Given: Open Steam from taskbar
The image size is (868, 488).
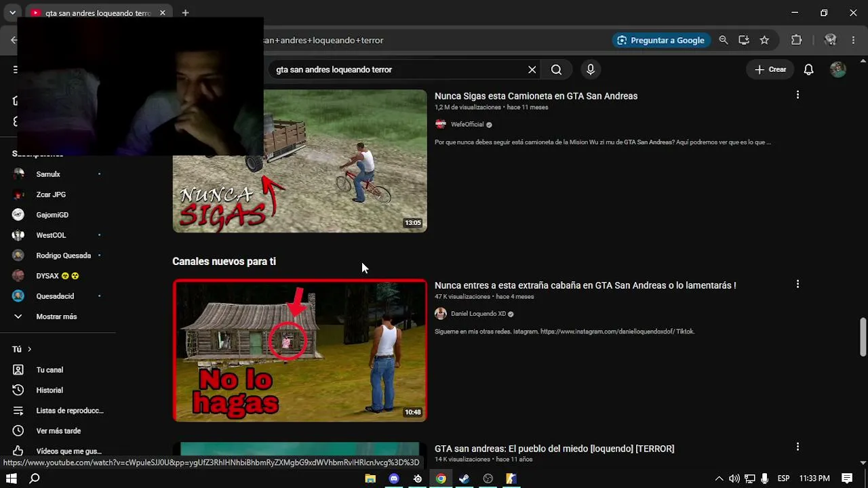Looking at the screenshot, I should click(465, 479).
